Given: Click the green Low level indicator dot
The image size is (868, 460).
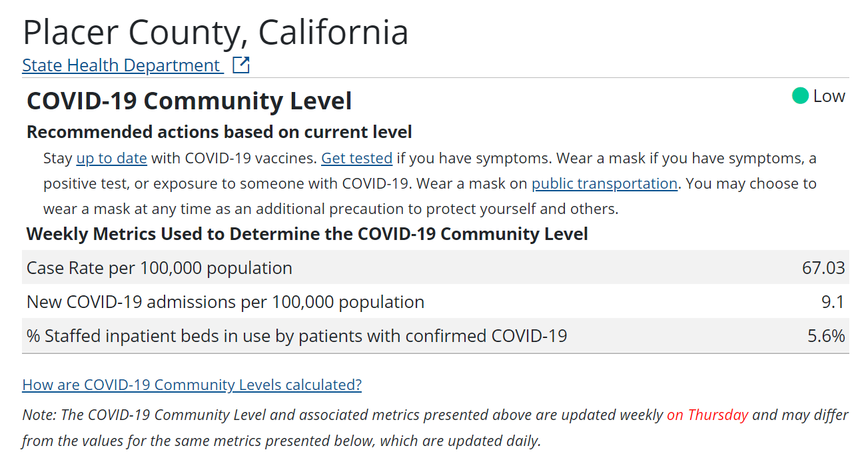Looking at the screenshot, I should [800, 96].
